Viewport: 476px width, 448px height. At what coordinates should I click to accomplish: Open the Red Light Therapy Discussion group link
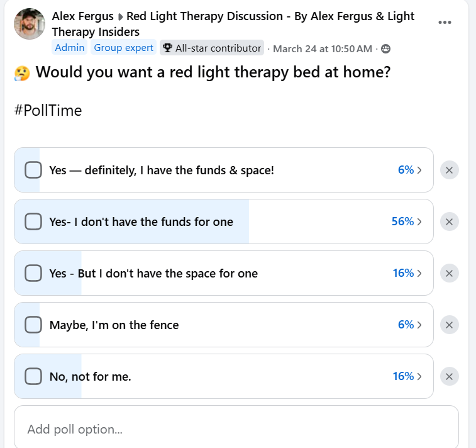click(x=270, y=16)
